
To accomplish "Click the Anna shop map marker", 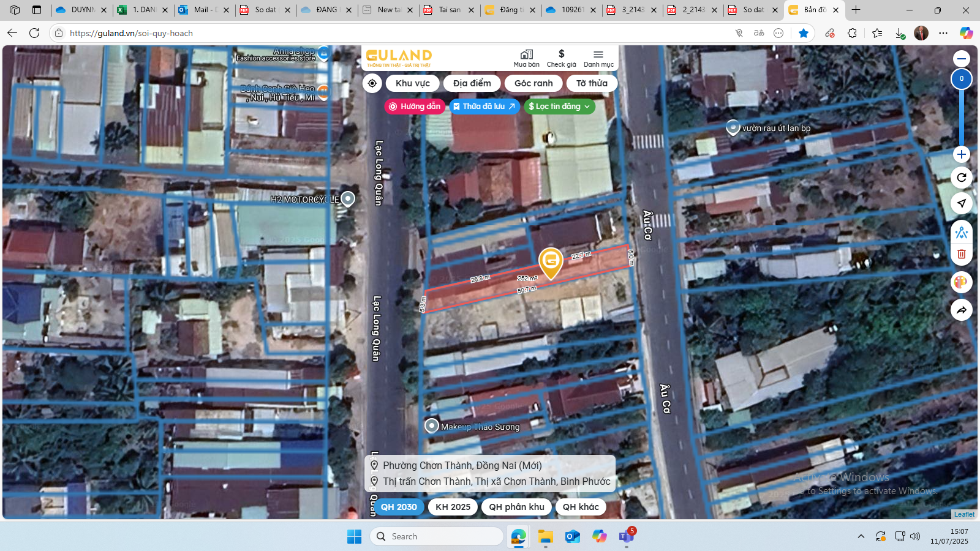I will (x=324, y=53).
